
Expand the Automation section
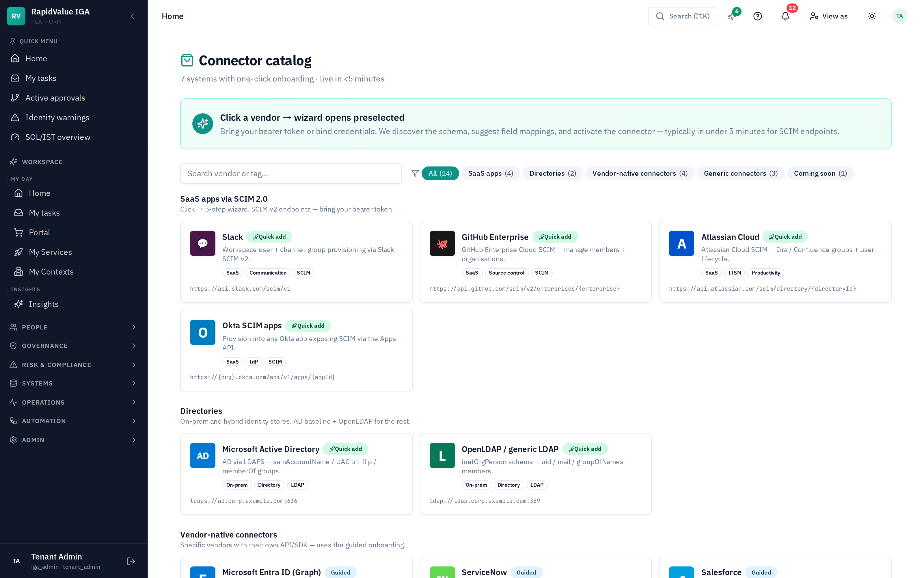pyautogui.click(x=74, y=420)
